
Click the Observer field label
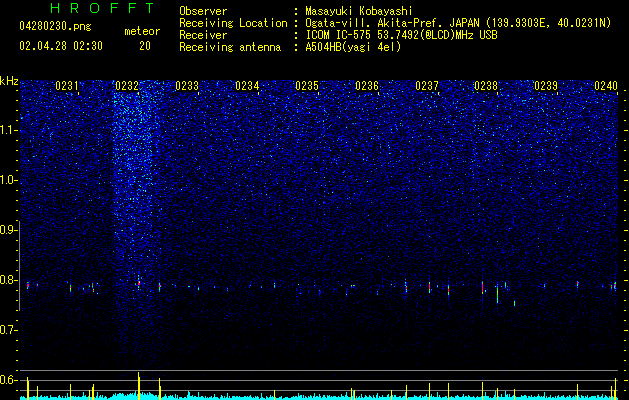203,11
